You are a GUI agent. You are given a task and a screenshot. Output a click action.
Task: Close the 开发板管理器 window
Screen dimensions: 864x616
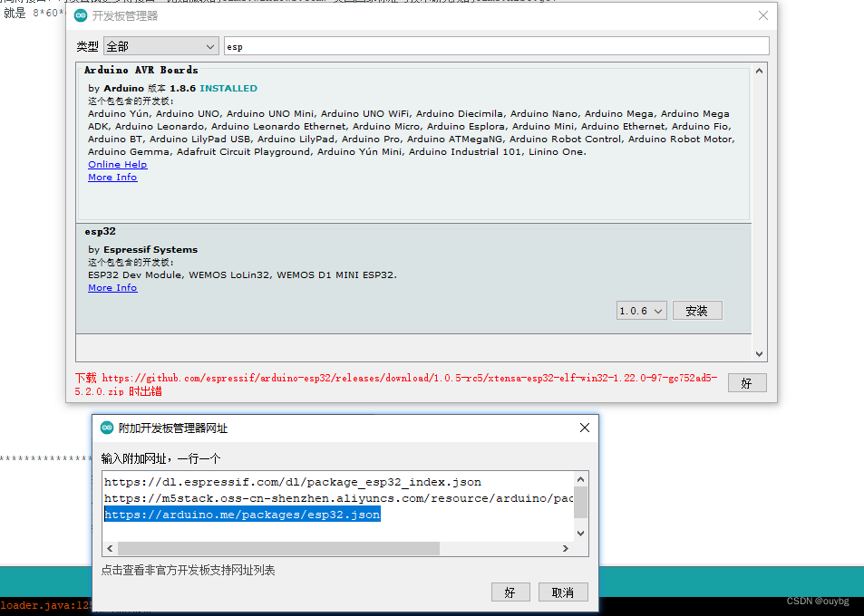click(763, 15)
